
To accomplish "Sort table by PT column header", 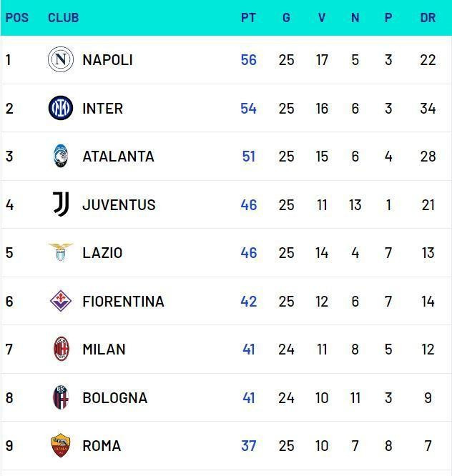I will (x=248, y=18).
